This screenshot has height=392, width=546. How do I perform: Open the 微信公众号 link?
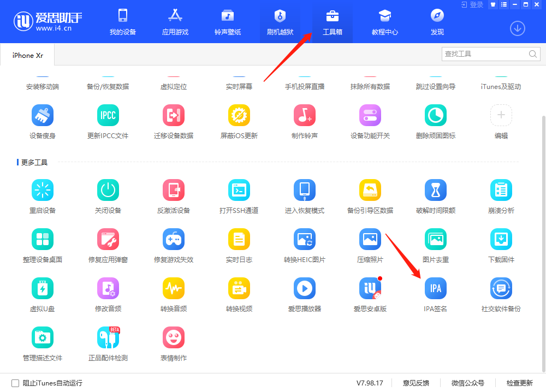pyautogui.click(x=468, y=383)
